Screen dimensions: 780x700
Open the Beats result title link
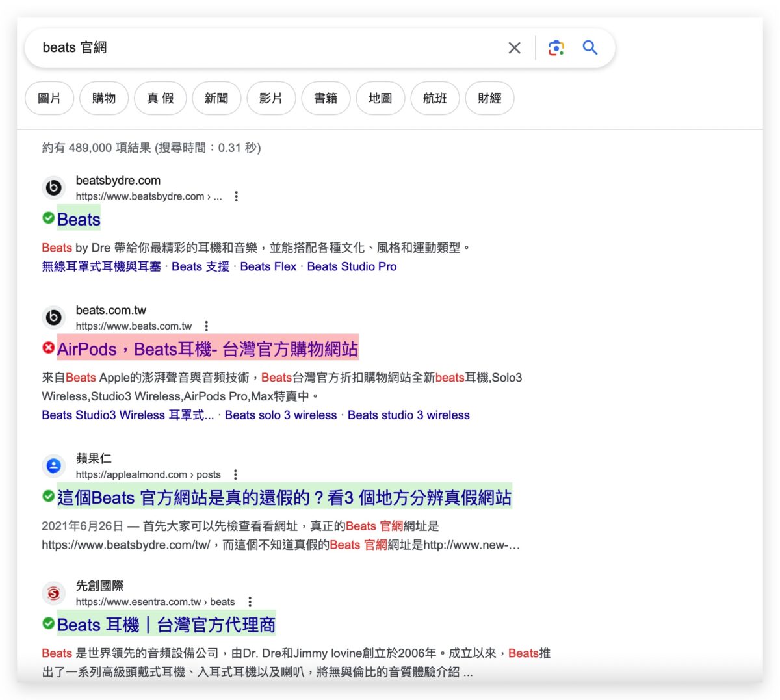coord(79,219)
